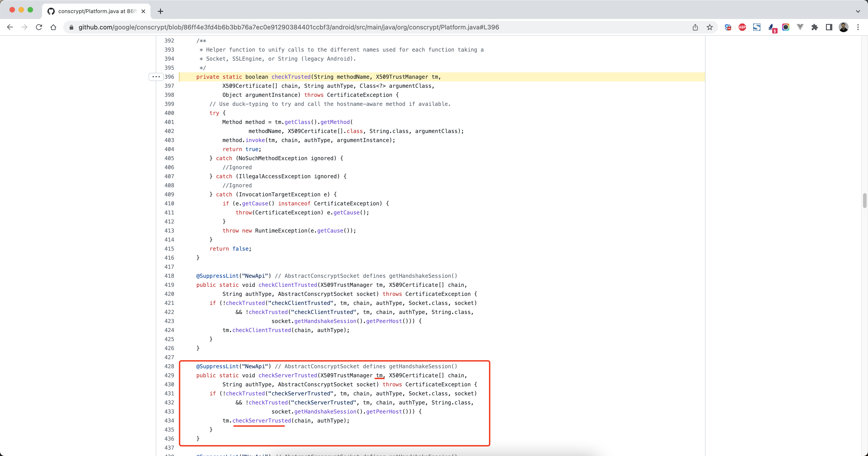Click the page vertical scrollbar thumb
This screenshot has height=456, width=868.
865,201
